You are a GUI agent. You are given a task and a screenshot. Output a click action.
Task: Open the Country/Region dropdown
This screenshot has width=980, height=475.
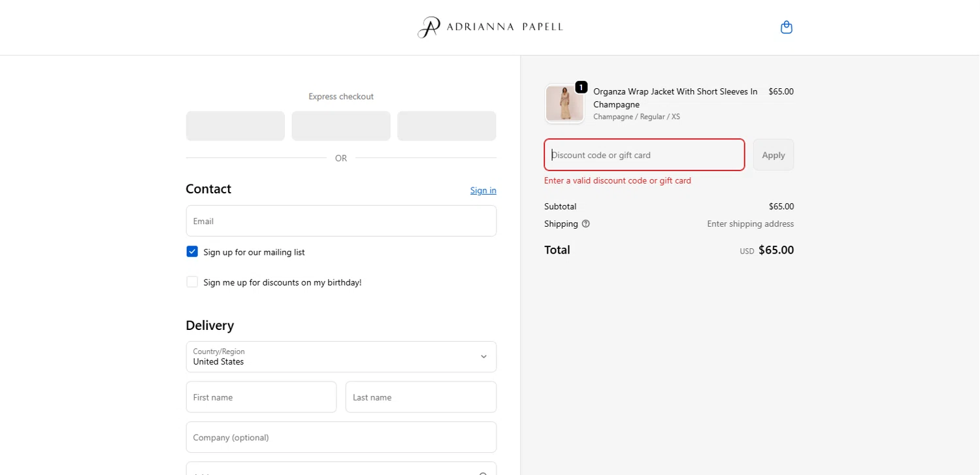(x=341, y=357)
